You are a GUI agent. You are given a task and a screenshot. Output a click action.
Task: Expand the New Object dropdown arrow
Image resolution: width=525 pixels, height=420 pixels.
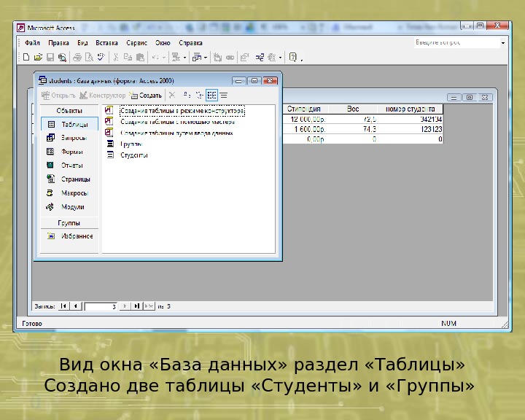[x=280, y=58]
